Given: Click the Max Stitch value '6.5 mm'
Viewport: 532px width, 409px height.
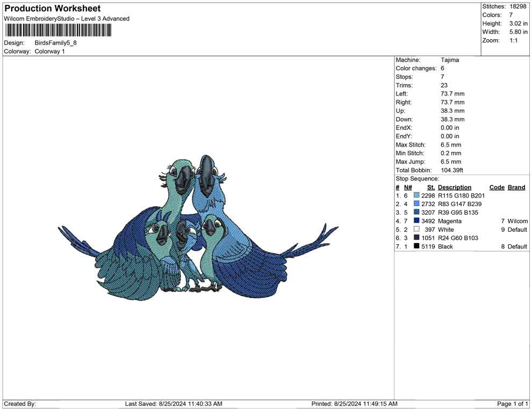Looking at the screenshot, I should coord(451,145).
